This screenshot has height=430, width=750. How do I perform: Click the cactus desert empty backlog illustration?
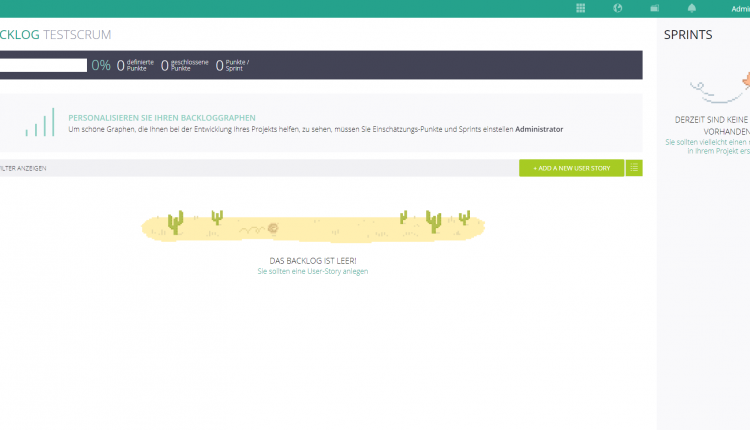312,225
